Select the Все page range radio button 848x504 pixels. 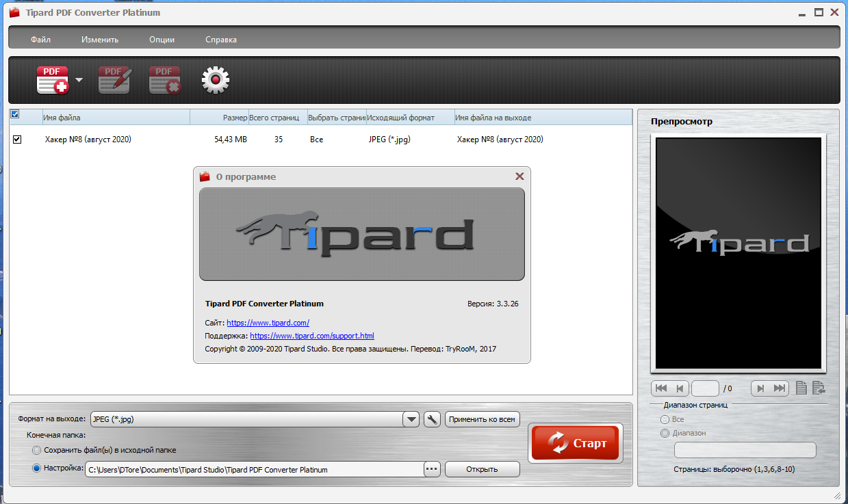coord(664,419)
